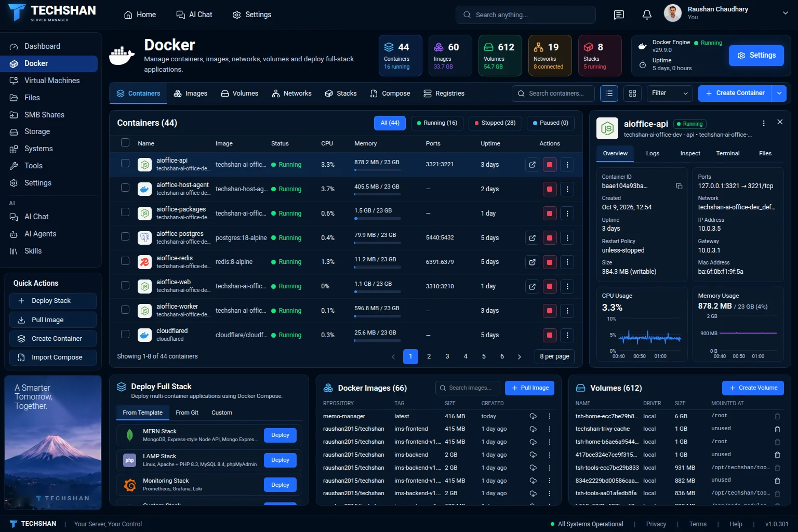Delete the techshan-trivy-cache volume
Screen dimensions: 798x532
777,429
